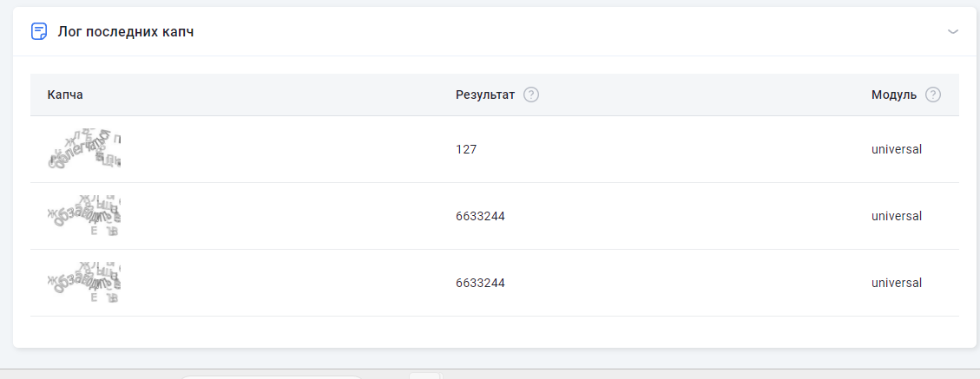
Task: Open the captcha thumbnail with result 127
Action: (x=84, y=149)
